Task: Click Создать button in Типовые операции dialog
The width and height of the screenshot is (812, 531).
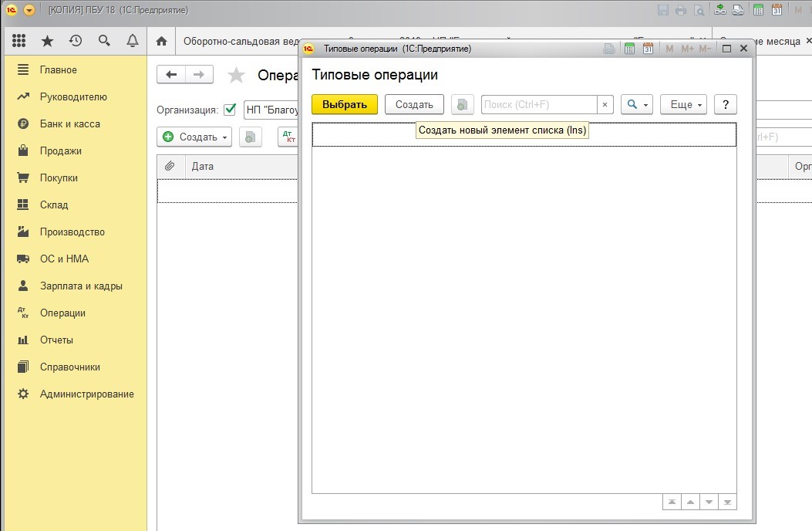Action: (x=414, y=104)
